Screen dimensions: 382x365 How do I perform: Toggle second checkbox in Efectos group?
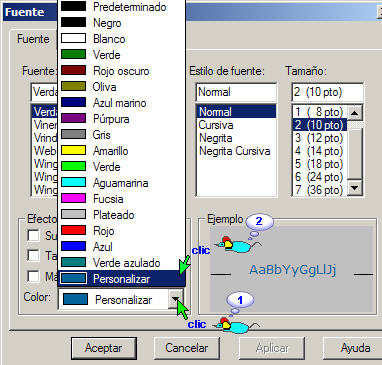33,256
